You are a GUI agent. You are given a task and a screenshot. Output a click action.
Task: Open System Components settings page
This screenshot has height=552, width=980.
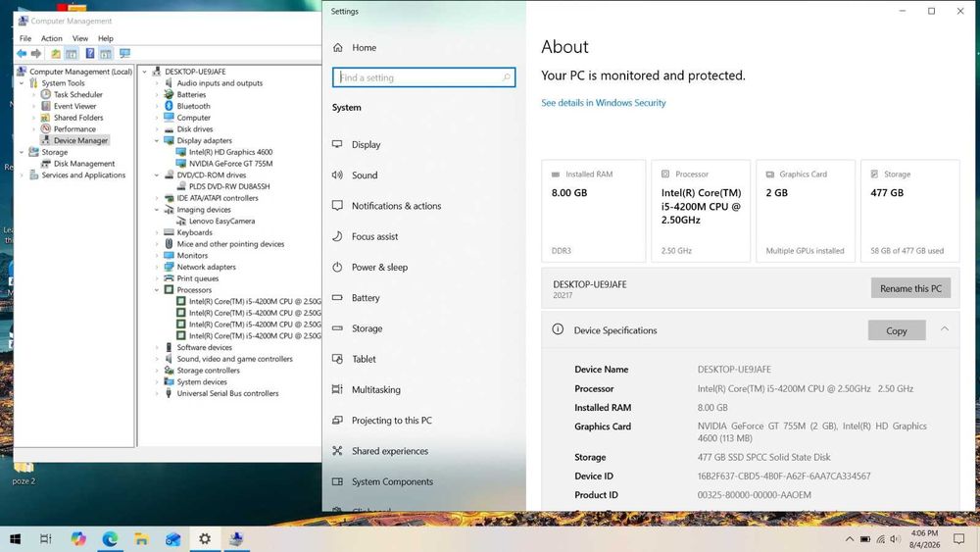(393, 481)
